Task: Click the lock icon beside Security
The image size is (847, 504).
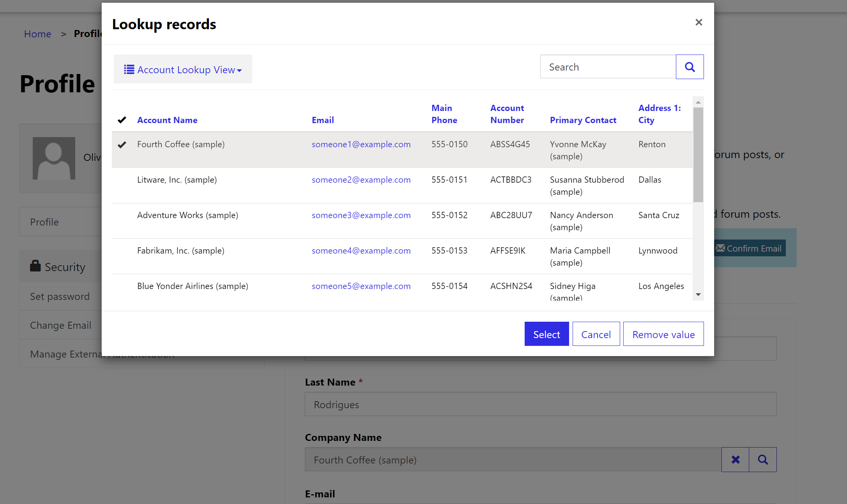Action: (35, 266)
